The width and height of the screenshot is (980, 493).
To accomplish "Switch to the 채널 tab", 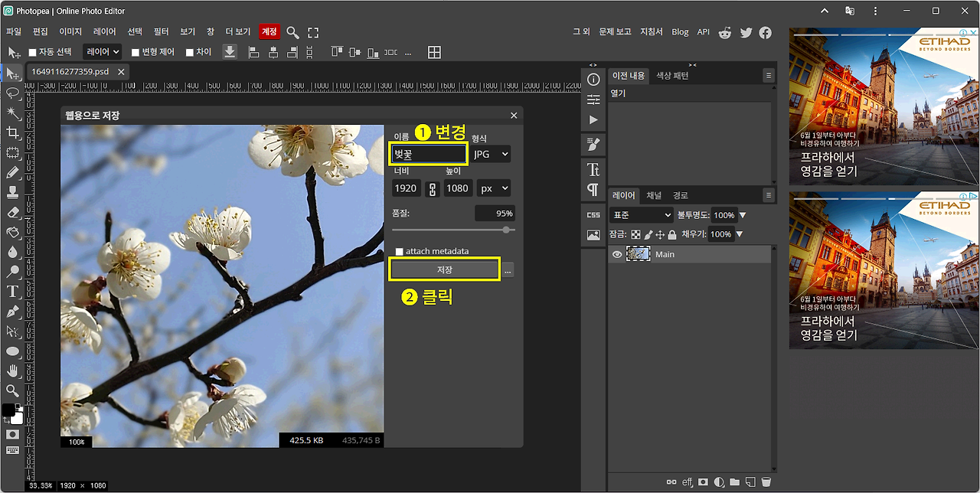I will (654, 195).
